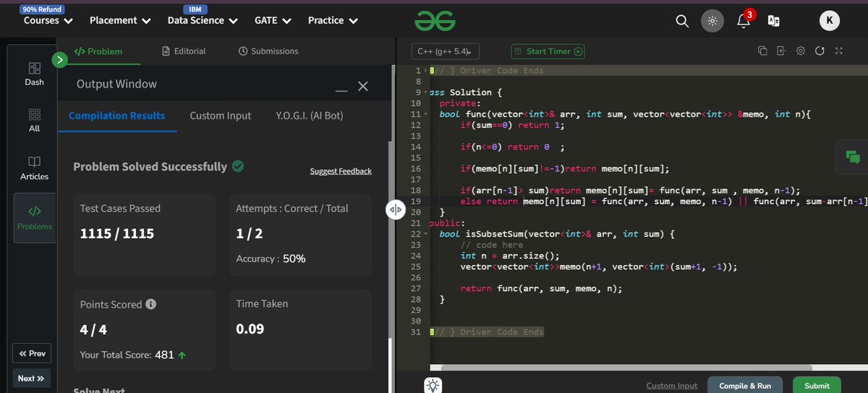
Task: Select the Y.O.G.I. (AI Bot) tab
Action: click(x=310, y=116)
